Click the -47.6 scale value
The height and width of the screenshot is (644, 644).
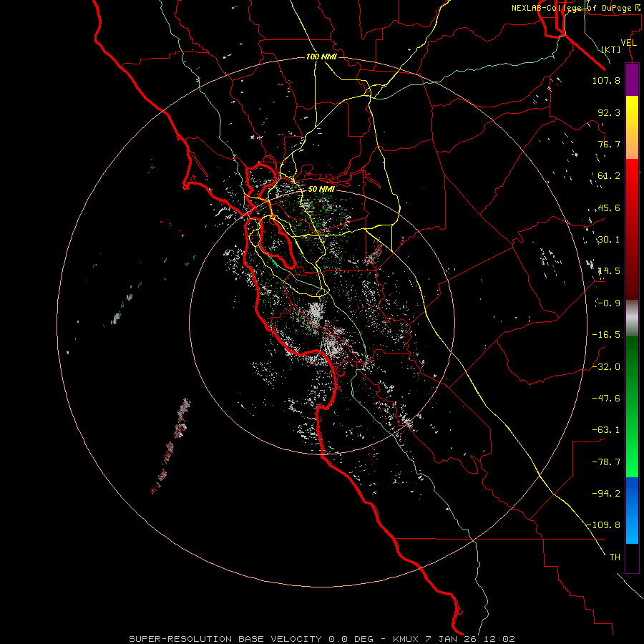point(606,399)
